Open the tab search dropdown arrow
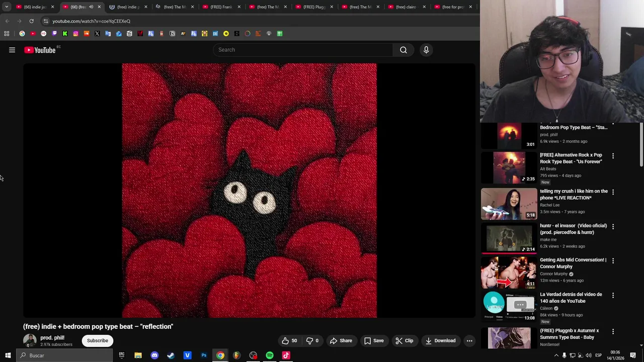Screen dimensions: 644x362 tap(7, 7)
